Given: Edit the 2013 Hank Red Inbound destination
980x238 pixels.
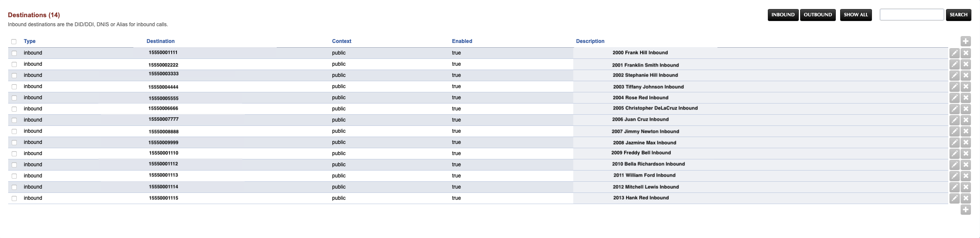Looking at the screenshot, I should tap(955, 198).
